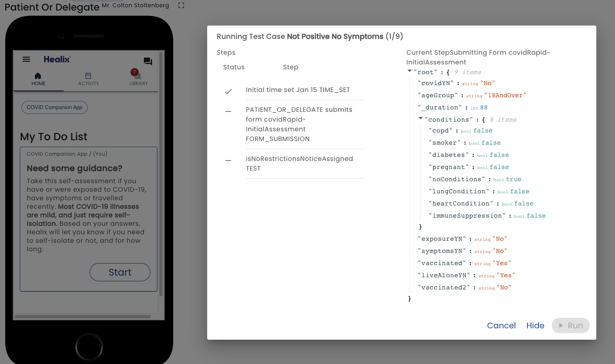Click the Step column header
The width and height of the screenshot is (615, 364).
point(291,67)
